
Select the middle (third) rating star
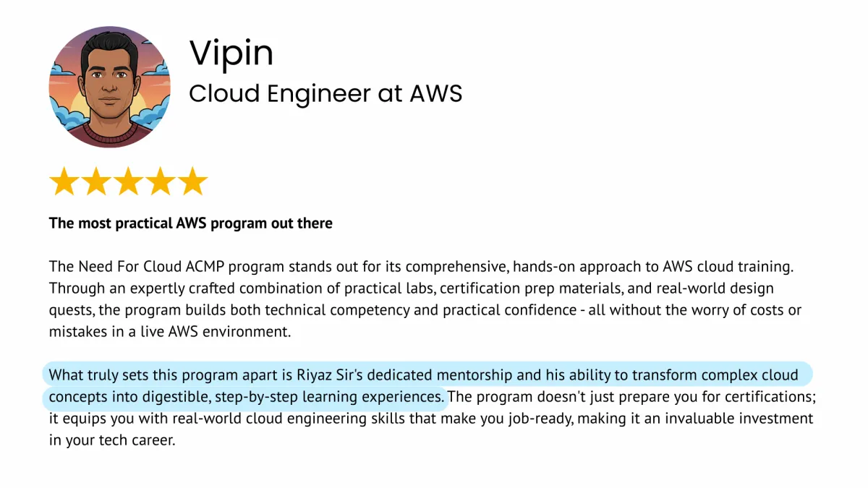click(x=128, y=181)
